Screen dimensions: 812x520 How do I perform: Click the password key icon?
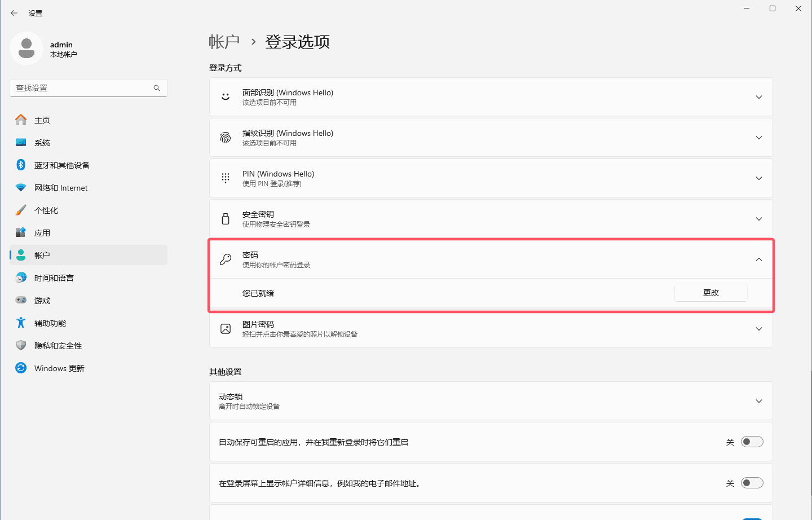coord(226,259)
